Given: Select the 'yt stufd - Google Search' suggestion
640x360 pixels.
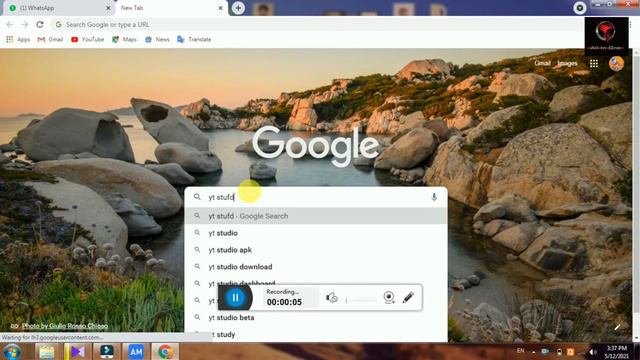Looking at the screenshot, I should (316, 216).
